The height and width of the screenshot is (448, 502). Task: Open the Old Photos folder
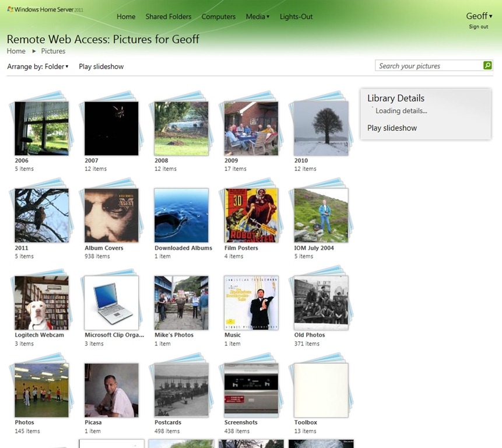pyautogui.click(x=321, y=303)
